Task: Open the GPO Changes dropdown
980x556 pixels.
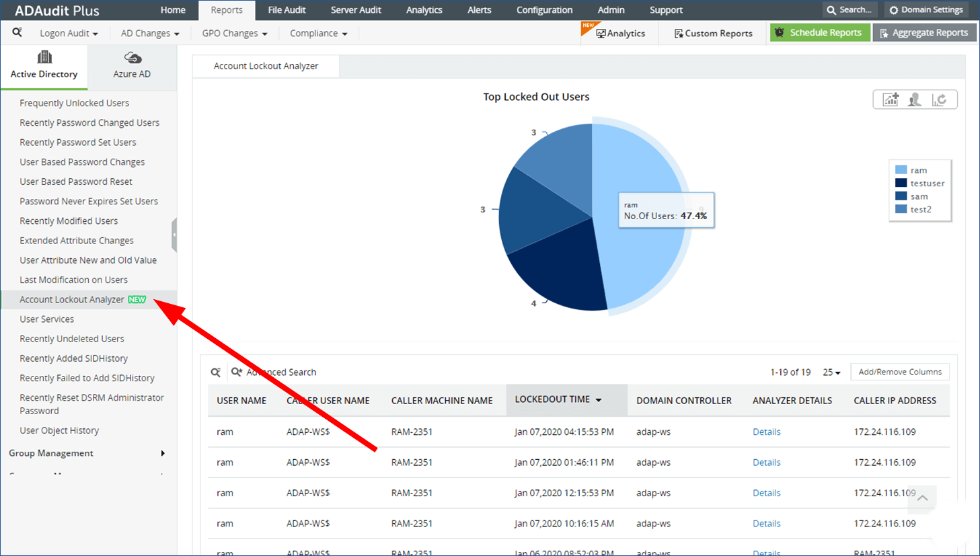Action: (x=233, y=32)
